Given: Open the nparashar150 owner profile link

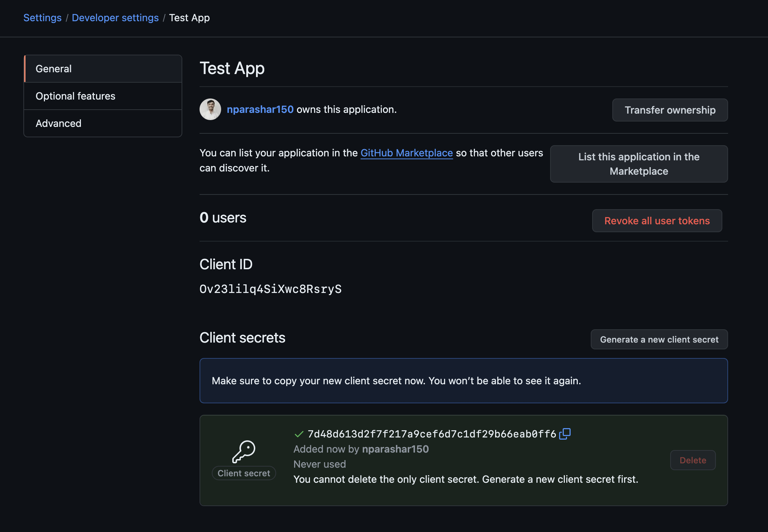Looking at the screenshot, I should (x=260, y=109).
